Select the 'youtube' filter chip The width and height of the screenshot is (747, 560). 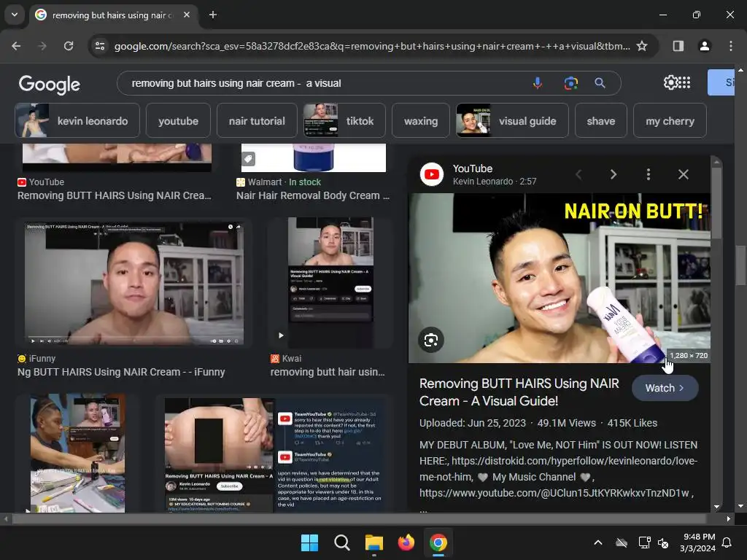tap(178, 121)
